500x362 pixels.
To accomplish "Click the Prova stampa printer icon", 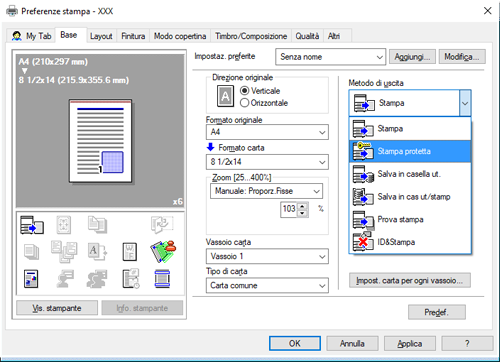I will pos(363,220).
